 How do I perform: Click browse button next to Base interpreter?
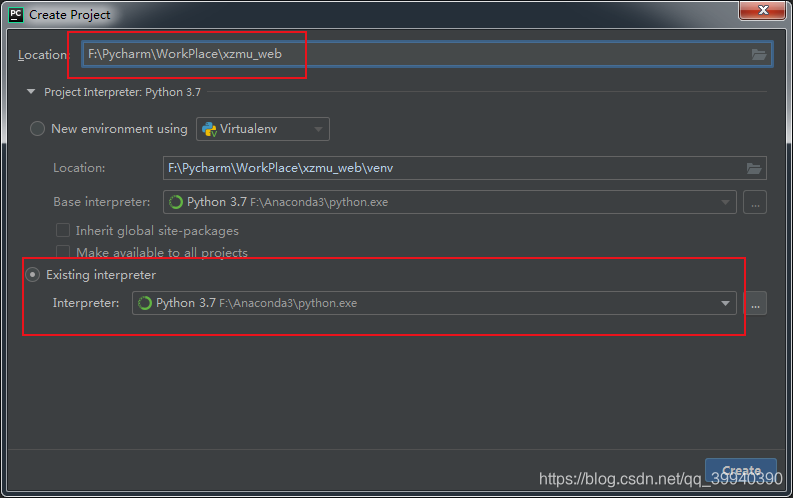755,202
